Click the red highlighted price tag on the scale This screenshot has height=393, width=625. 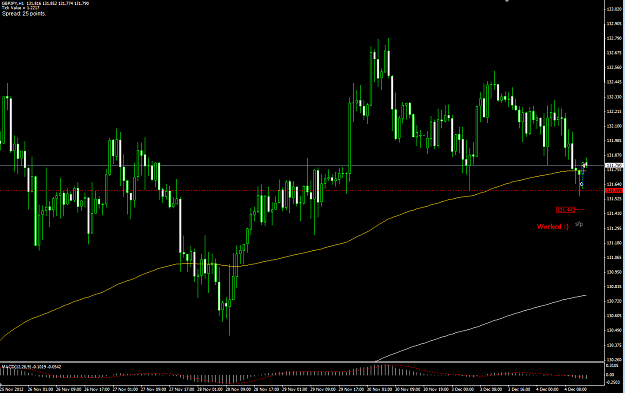614,191
